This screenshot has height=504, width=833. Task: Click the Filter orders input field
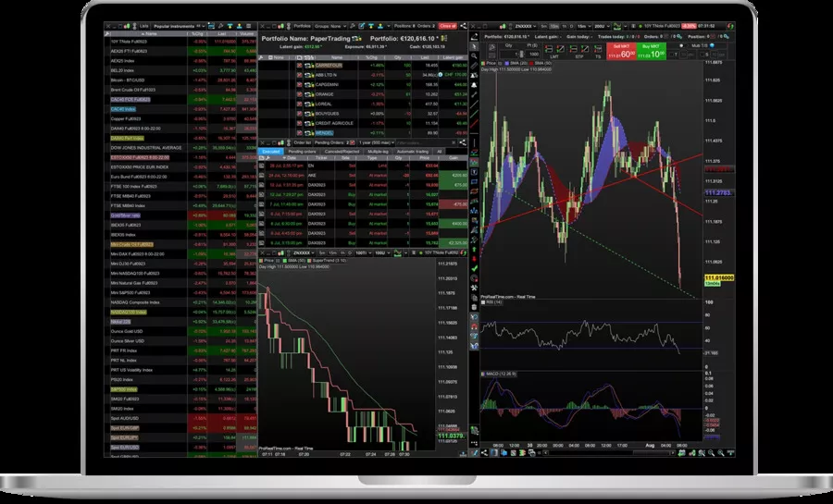[x=427, y=142]
